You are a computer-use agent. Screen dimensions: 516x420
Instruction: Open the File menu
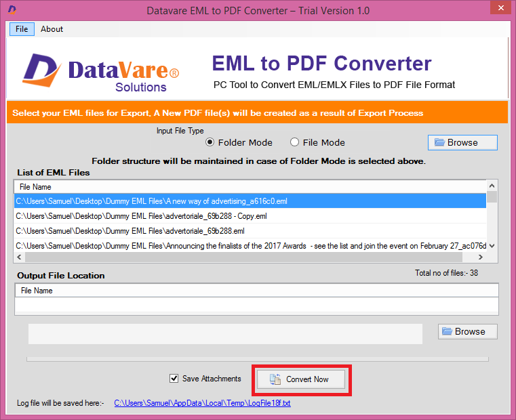(22, 29)
